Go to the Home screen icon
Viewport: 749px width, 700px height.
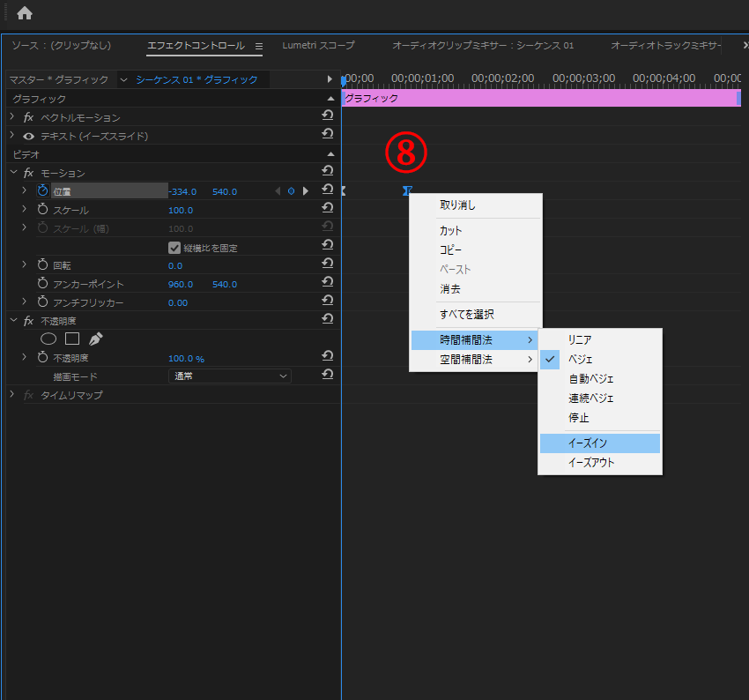pos(25,13)
